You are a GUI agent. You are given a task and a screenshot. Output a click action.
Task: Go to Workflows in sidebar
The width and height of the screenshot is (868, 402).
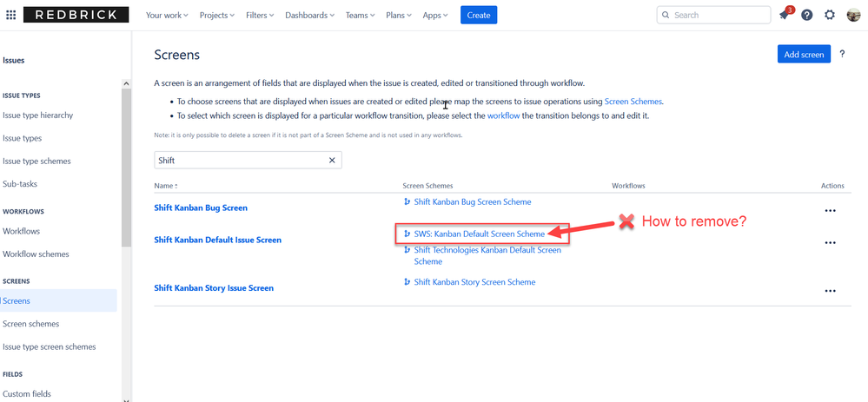coord(21,231)
